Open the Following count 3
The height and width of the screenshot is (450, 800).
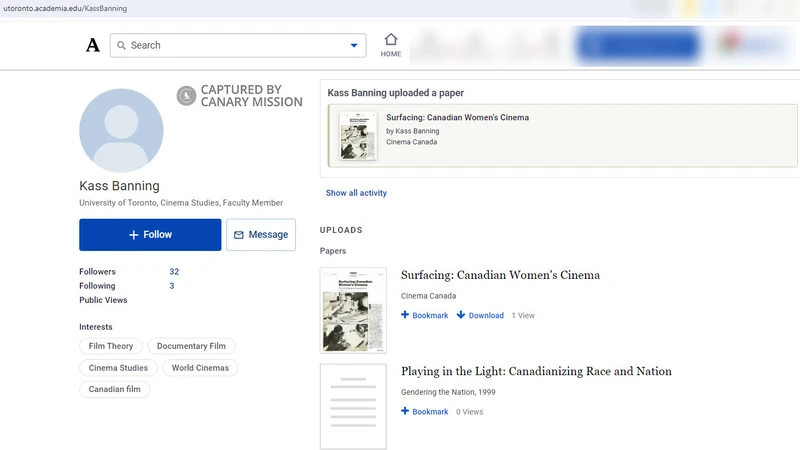click(172, 286)
